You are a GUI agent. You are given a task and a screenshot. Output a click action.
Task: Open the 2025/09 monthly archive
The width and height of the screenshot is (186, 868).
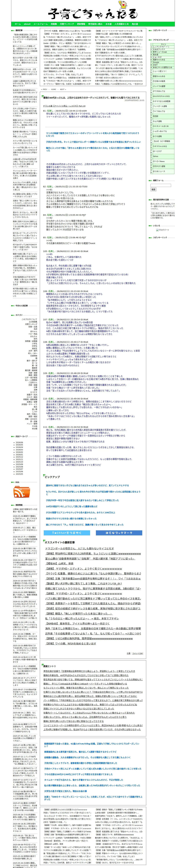[x=19, y=464]
